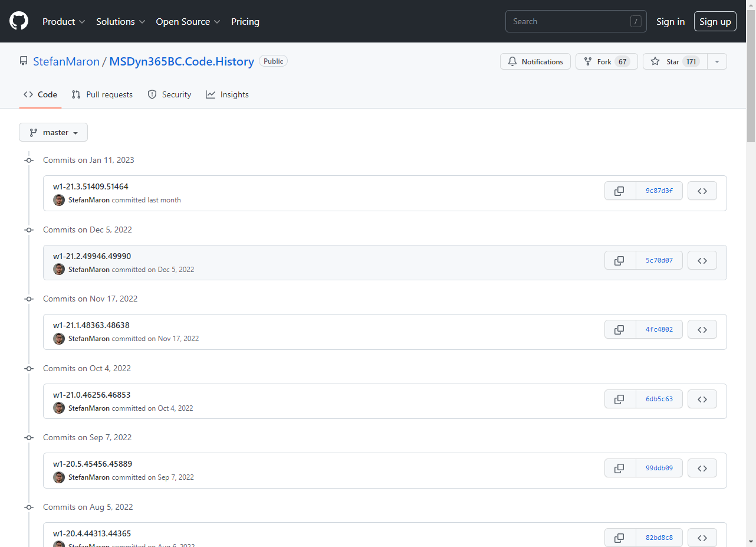The image size is (756, 547).
Task: Expand the Product menu
Action: [x=64, y=21]
